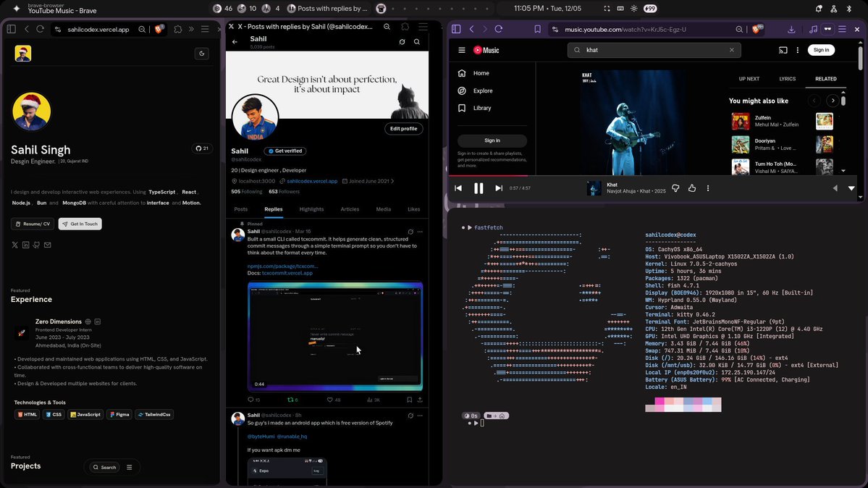Viewport: 868px width, 488px height.
Task: Switch to Posts tab on X profile
Action: tap(241, 209)
